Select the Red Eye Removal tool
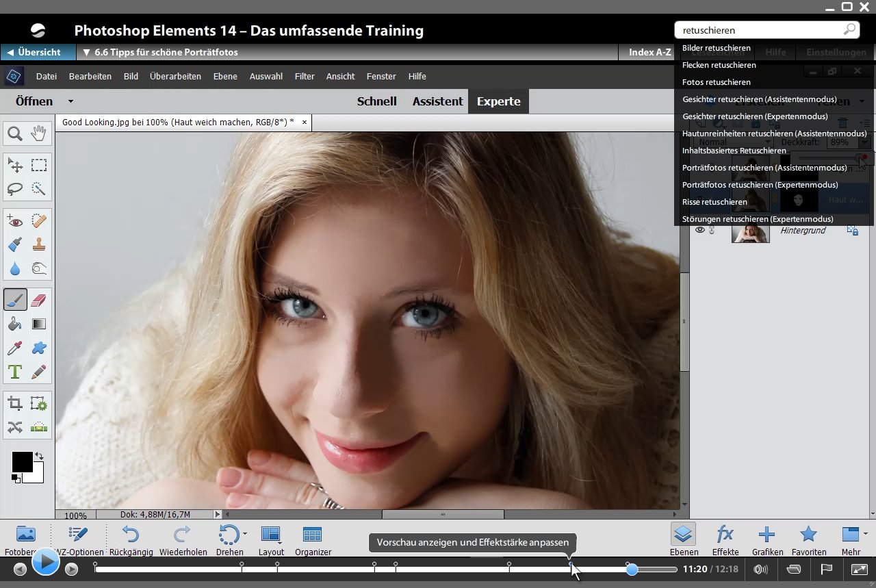Screen dimensions: 876x588 15,221
